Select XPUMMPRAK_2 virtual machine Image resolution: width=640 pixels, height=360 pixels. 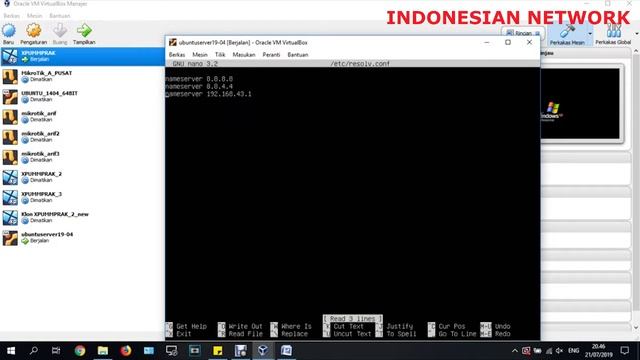pos(82,177)
